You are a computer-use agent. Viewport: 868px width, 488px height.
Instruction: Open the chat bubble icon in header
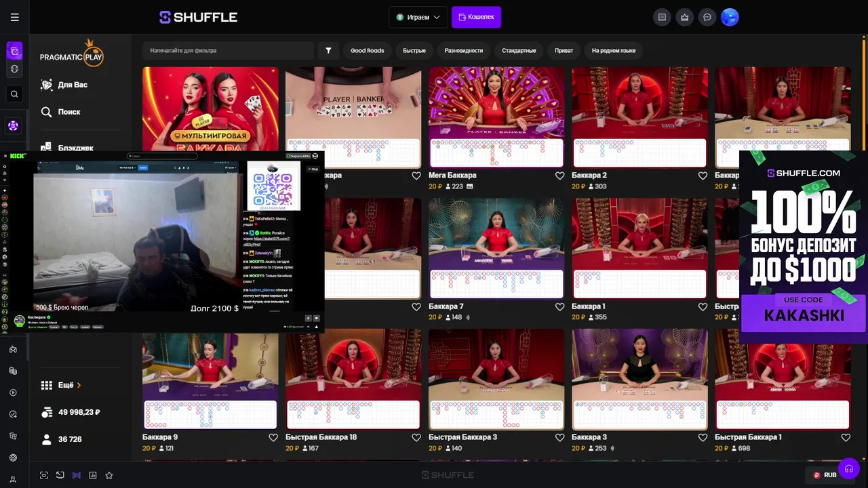tap(707, 18)
